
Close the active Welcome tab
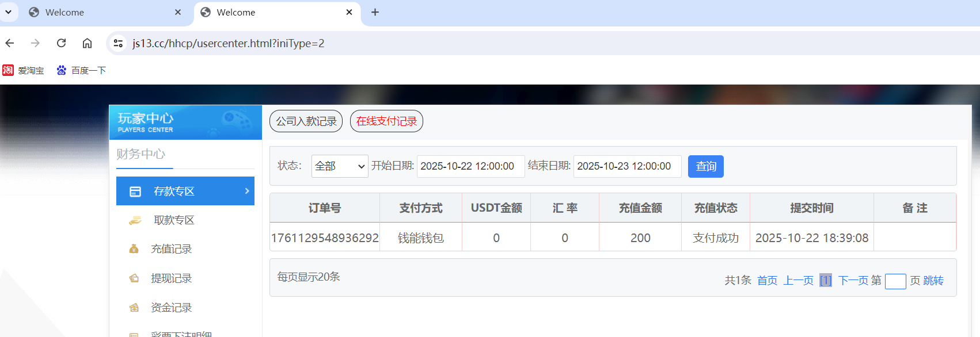(x=349, y=12)
